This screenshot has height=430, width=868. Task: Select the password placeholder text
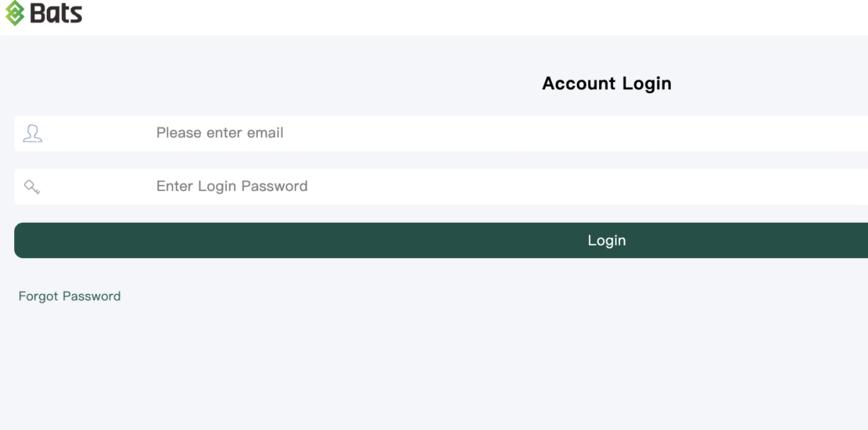point(231,186)
